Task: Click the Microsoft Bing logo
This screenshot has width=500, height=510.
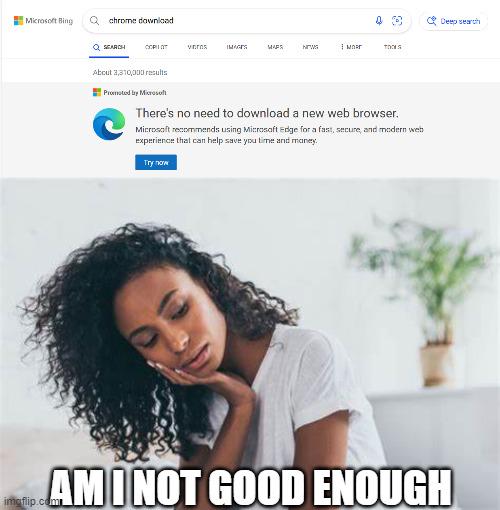Action: tap(43, 21)
